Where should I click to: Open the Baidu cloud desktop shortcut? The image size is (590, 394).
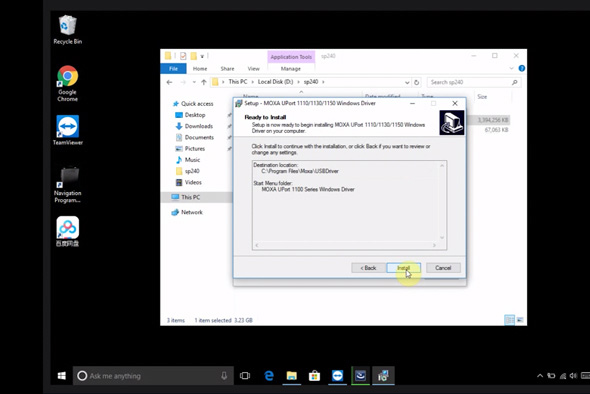pos(68,231)
